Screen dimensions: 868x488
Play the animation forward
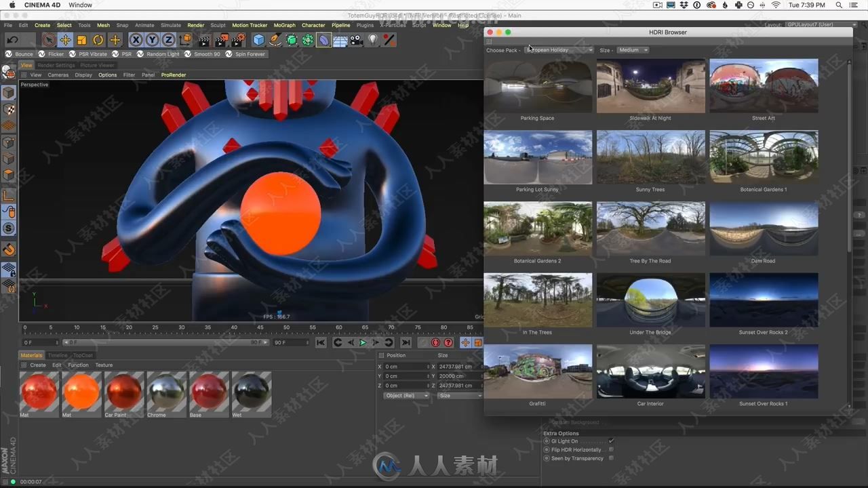(363, 343)
